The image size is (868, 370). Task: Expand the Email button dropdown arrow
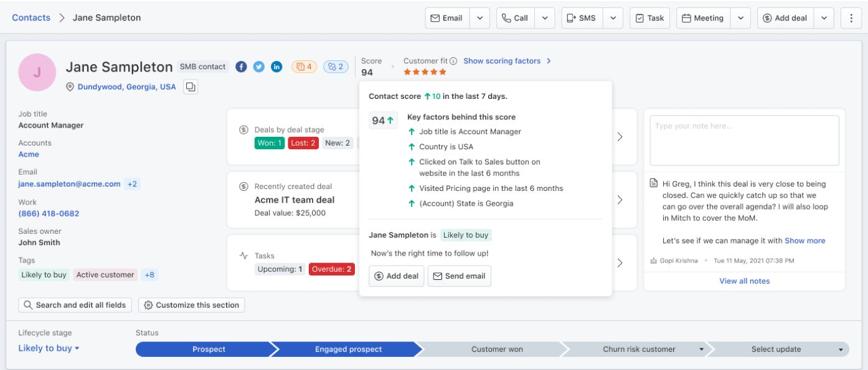(479, 18)
